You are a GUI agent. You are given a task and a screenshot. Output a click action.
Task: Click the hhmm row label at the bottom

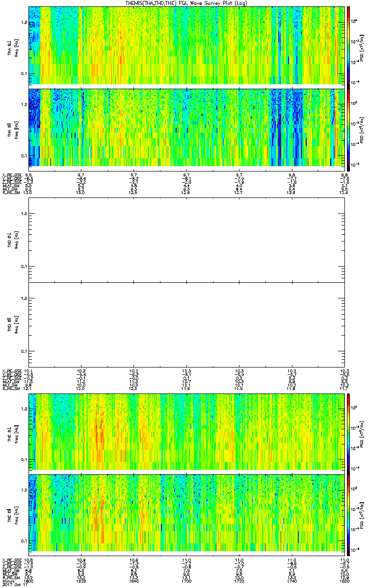pyautogui.click(x=7, y=581)
